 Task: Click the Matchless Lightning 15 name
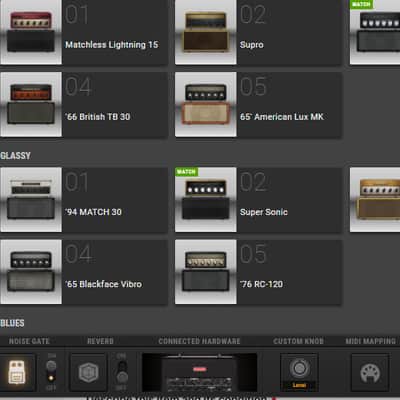pyautogui.click(x=112, y=45)
